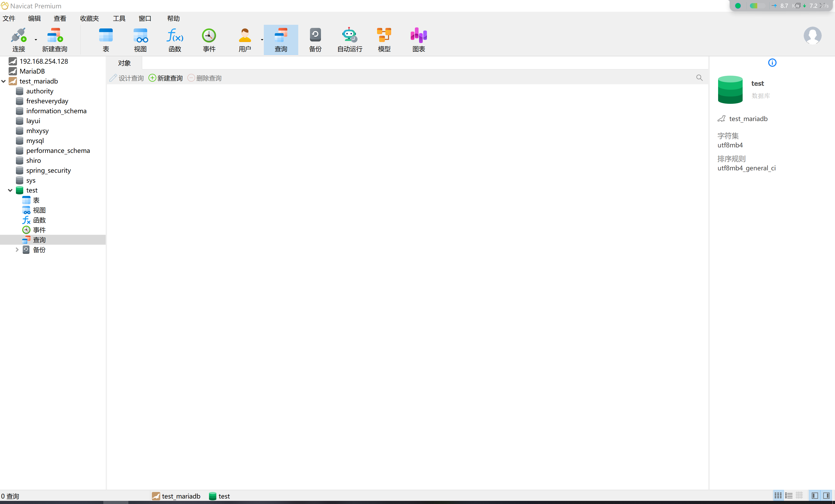Open the Function (函数) toolbar icon
Screen dimensions: 835x504
click(x=175, y=40)
